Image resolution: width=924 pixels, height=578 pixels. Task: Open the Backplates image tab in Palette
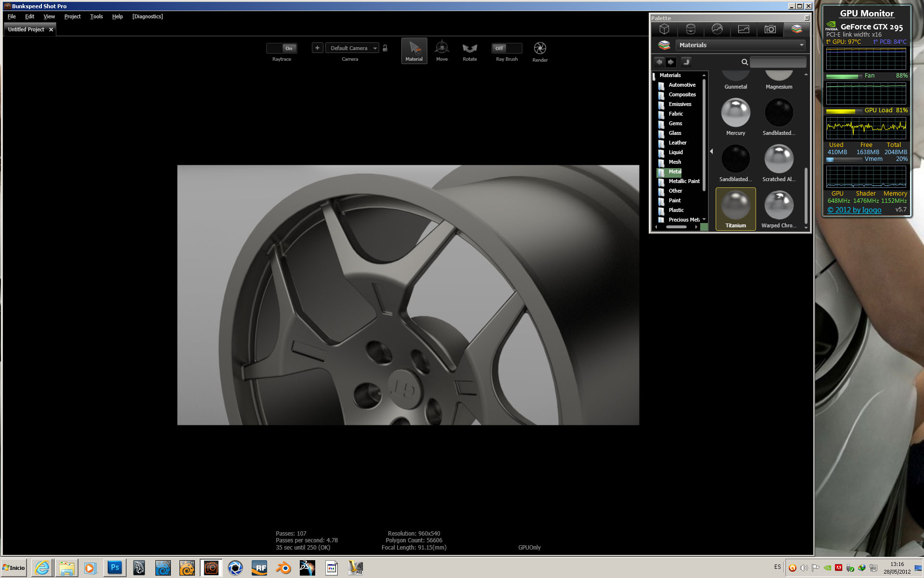pyautogui.click(x=744, y=29)
